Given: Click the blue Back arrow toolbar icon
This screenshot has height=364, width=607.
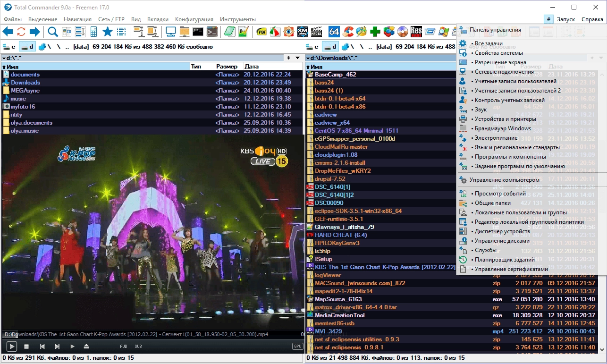Looking at the screenshot, I should click(x=8, y=32).
